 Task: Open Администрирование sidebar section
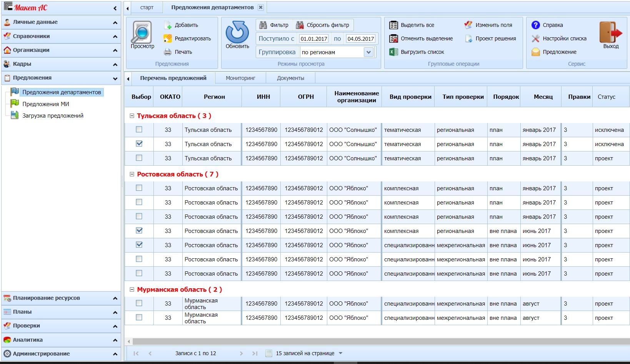tap(61, 354)
